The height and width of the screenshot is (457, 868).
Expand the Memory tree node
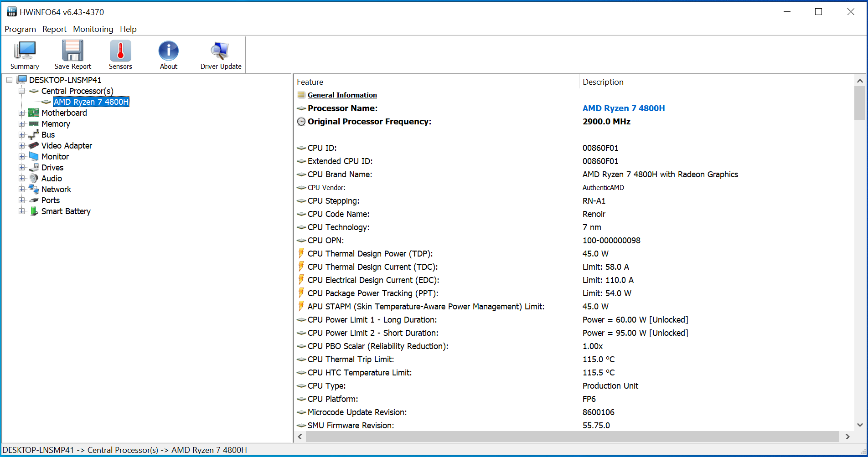click(21, 124)
